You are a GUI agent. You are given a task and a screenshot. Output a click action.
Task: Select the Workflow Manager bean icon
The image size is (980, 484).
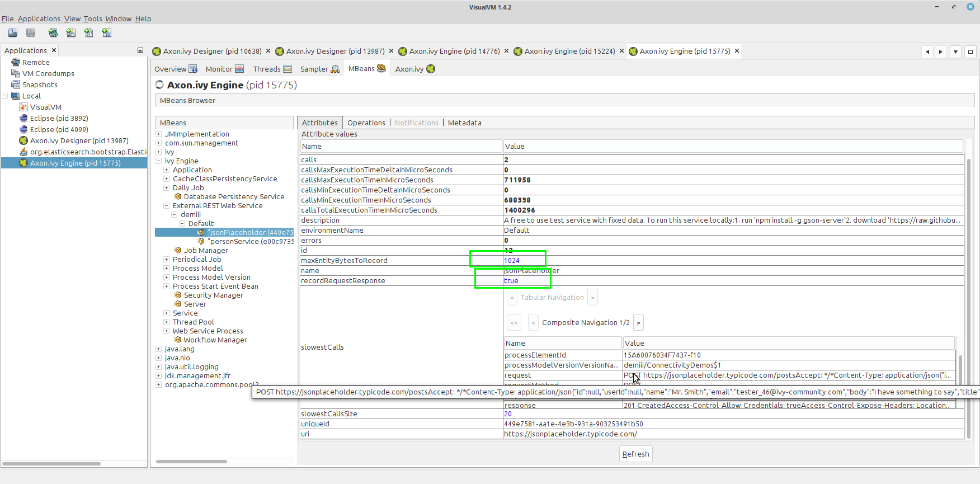178,340
